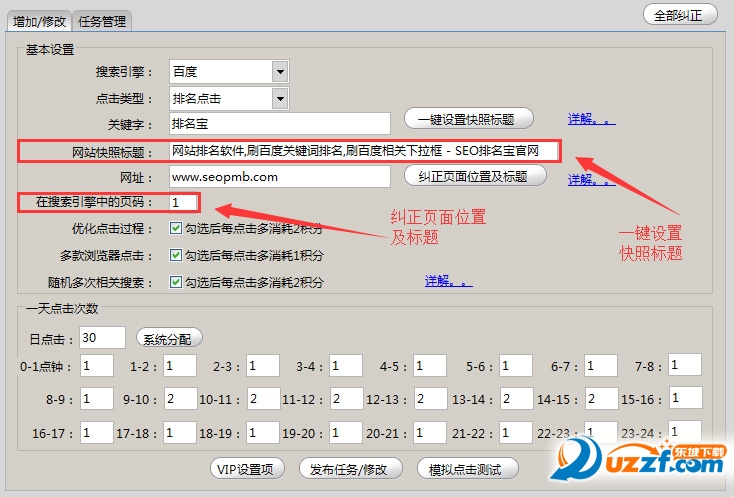The width and height of the screenshot is (734, 497).
Task: Toggle the 多款浏览器点击 checkbox
Action: tap(176, 256)
